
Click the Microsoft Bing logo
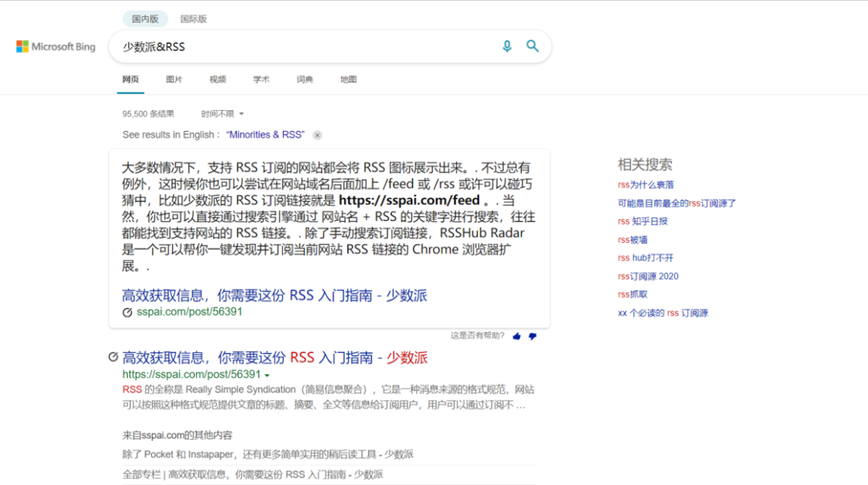pos(56,47)
